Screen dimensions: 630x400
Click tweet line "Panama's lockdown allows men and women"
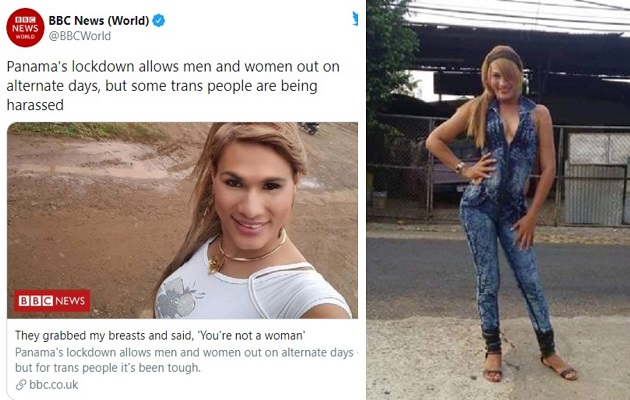(173, 66)
